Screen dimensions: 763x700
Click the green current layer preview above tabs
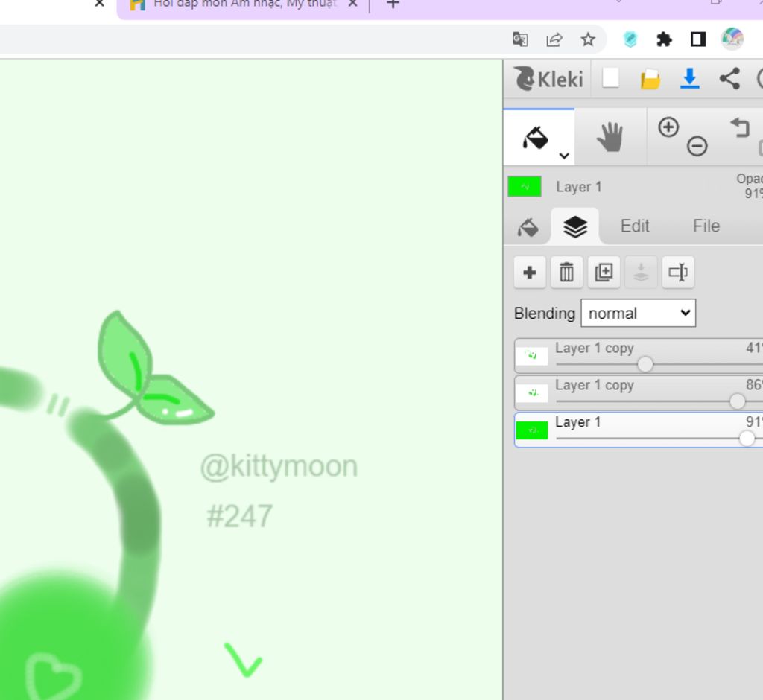pyautogui.click(x=525, y=186)
